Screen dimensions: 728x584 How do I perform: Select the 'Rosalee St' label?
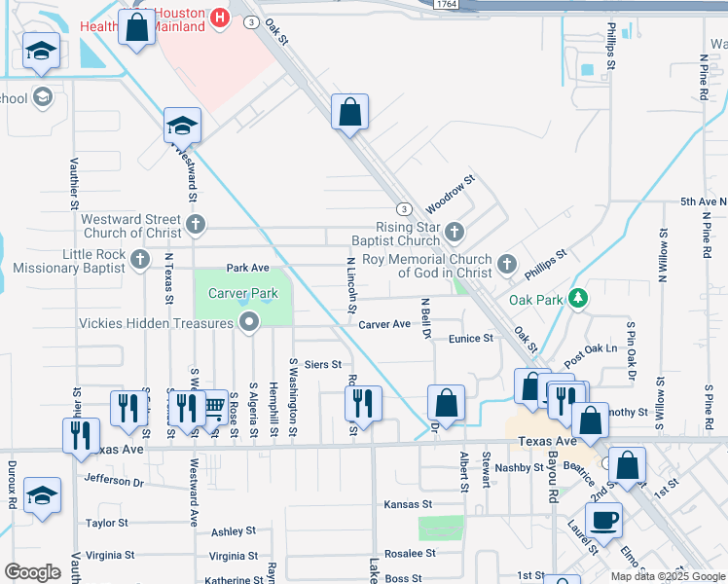point(410,554)
